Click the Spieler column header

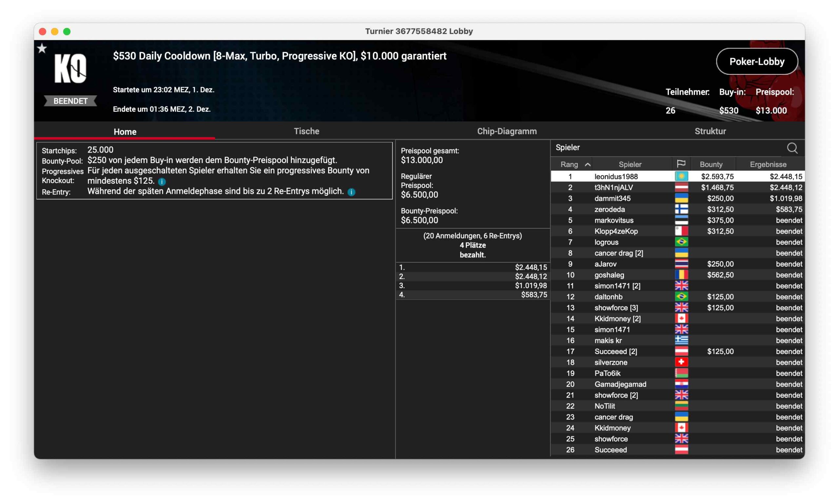tap(630, 164)
